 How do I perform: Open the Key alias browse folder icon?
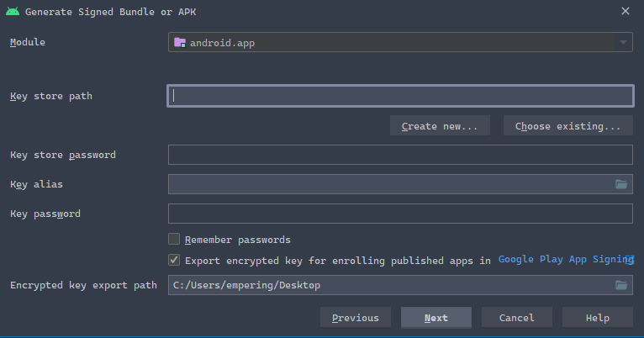point(621,184)
